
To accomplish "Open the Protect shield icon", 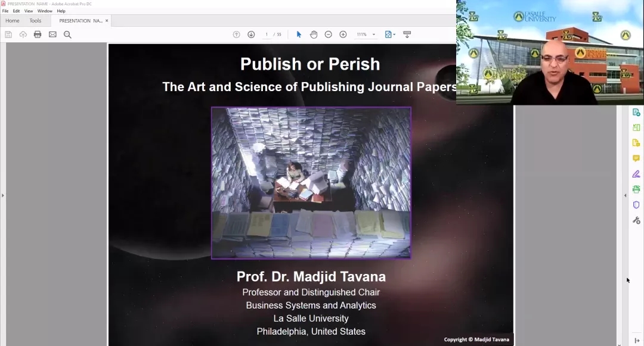I will coord(636,205).
